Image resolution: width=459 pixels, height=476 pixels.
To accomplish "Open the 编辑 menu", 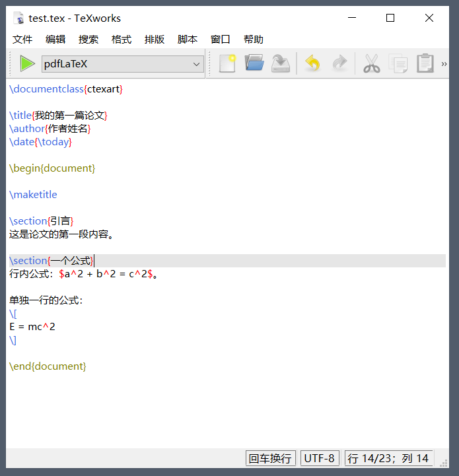I will 55,40.
